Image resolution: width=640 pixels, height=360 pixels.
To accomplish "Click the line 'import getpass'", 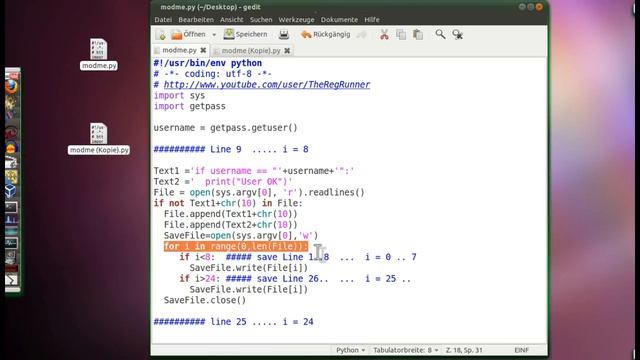I will point(189,106).
